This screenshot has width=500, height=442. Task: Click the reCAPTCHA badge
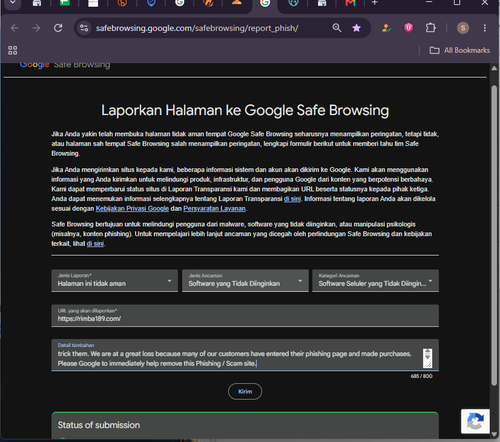click(475, 421)
